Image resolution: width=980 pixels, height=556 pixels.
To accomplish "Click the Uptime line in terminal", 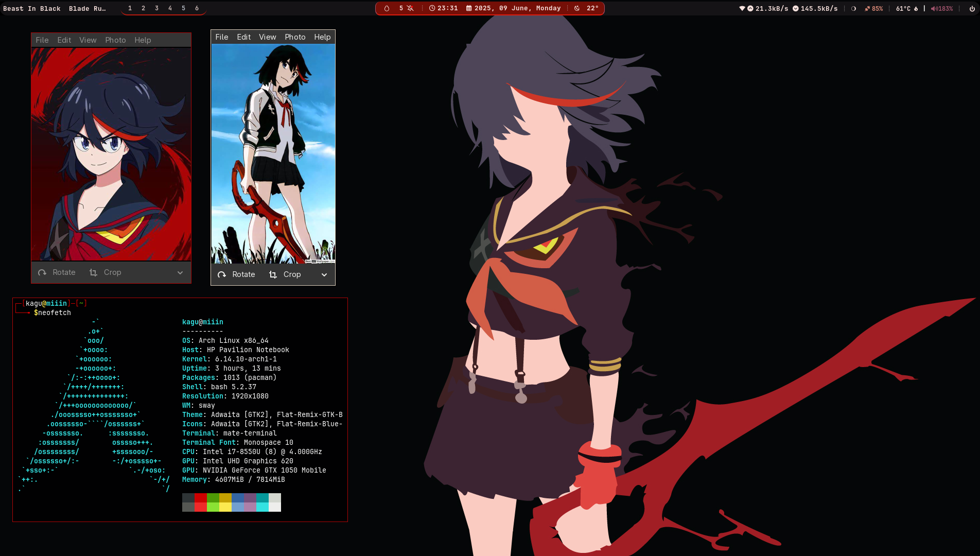I will [x=232, y=368].
